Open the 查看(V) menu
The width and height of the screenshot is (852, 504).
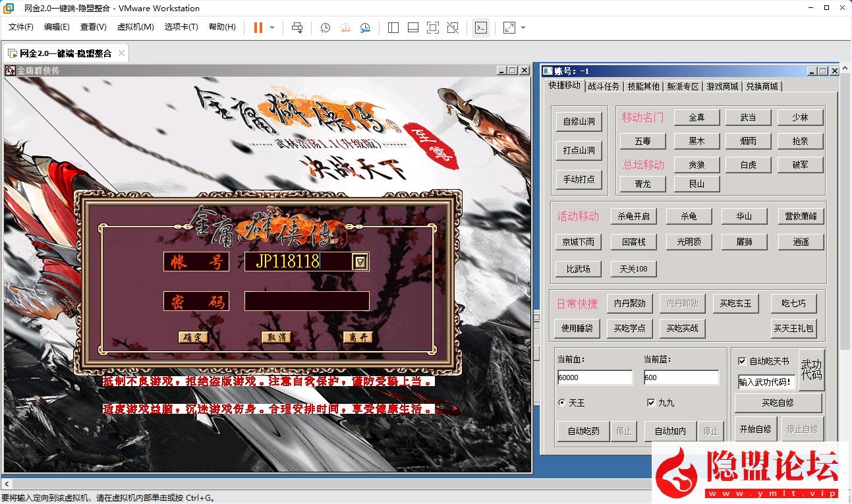click(x=93, y=27)
